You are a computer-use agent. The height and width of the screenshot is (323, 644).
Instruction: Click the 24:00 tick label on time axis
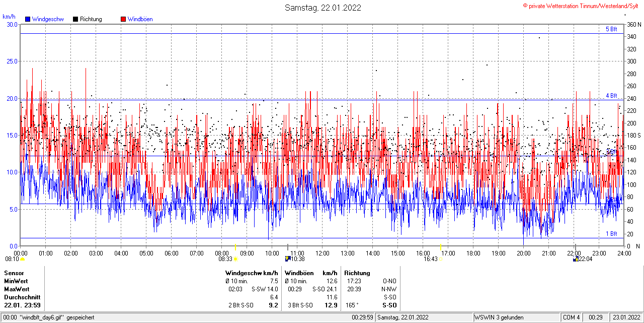click(x=624, y=253)
